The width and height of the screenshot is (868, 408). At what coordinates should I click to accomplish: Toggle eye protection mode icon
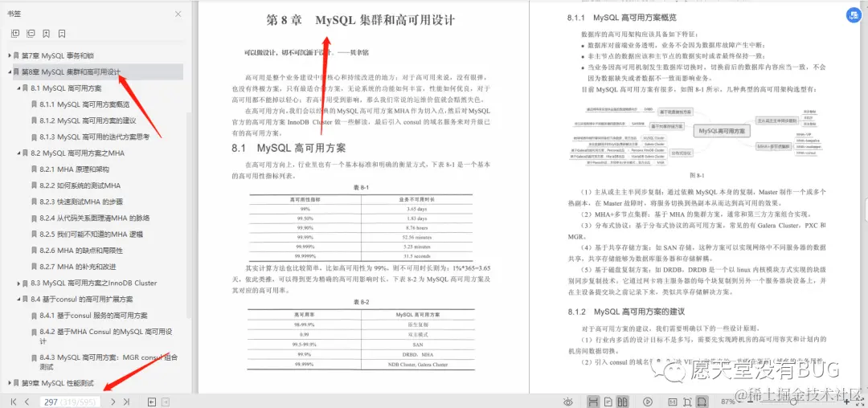click(568, 402)
